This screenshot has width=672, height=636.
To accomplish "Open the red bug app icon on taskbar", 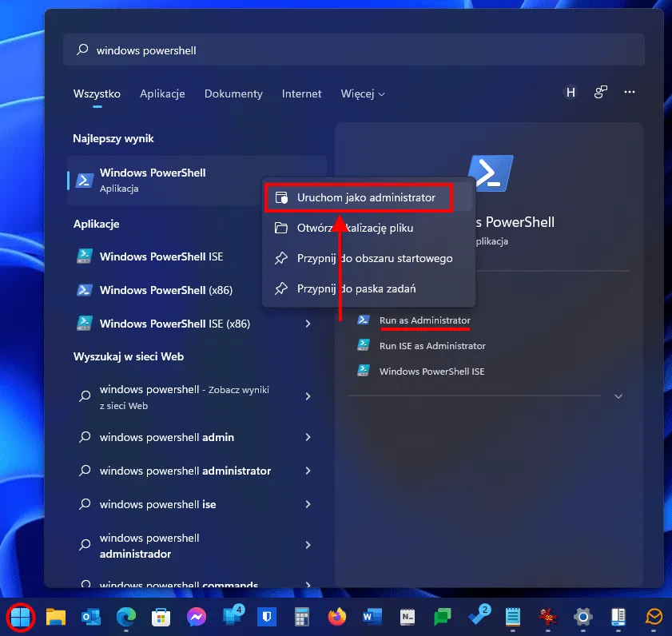I will tap(547, 617).
